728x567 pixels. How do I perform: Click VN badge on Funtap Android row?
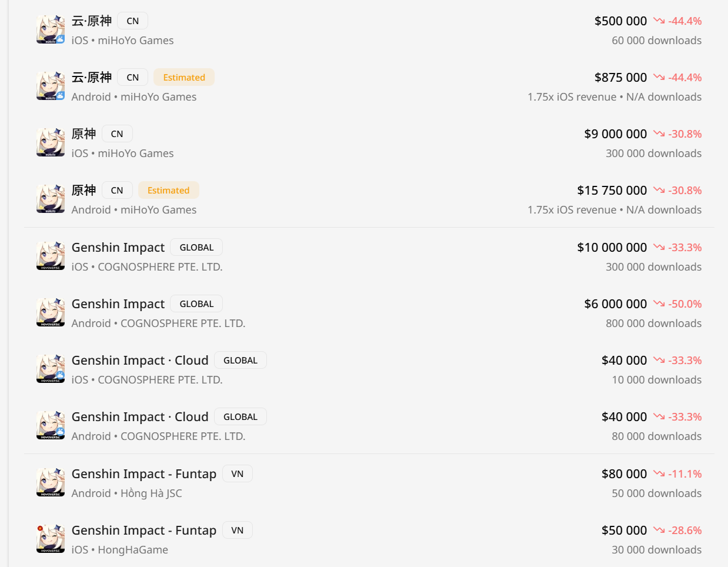[x=238, y=474]
